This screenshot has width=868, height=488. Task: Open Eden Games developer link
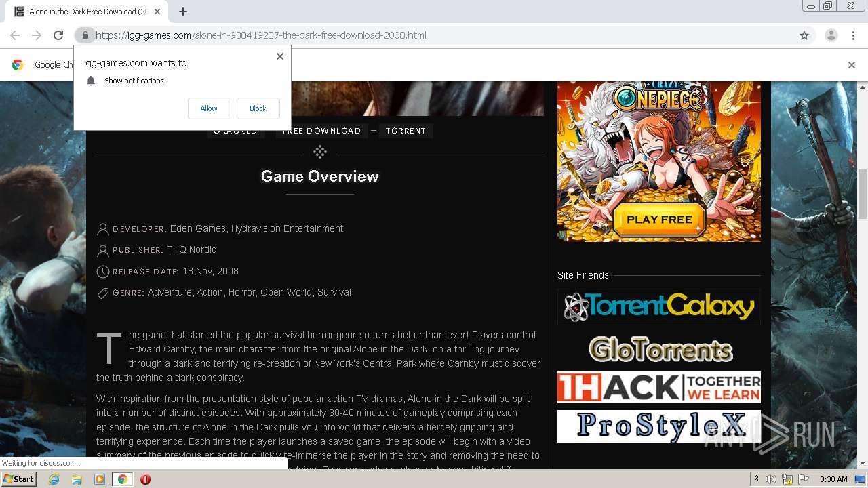198,228
